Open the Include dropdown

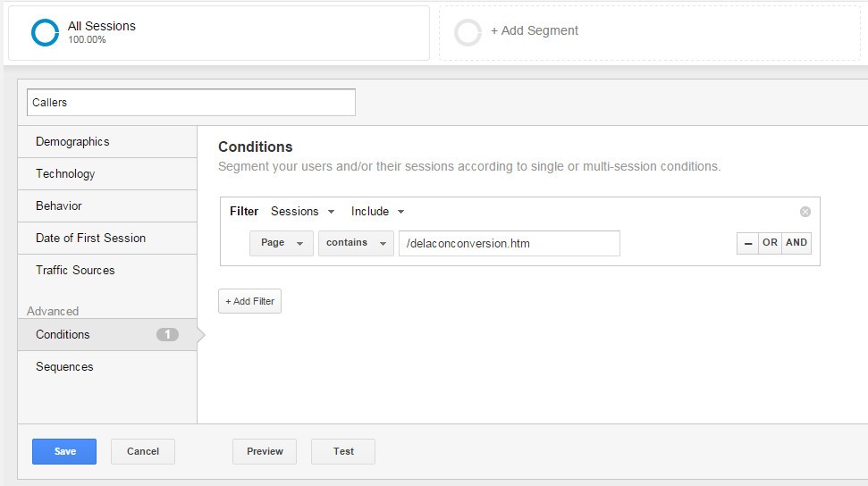[x=377, y=212]
